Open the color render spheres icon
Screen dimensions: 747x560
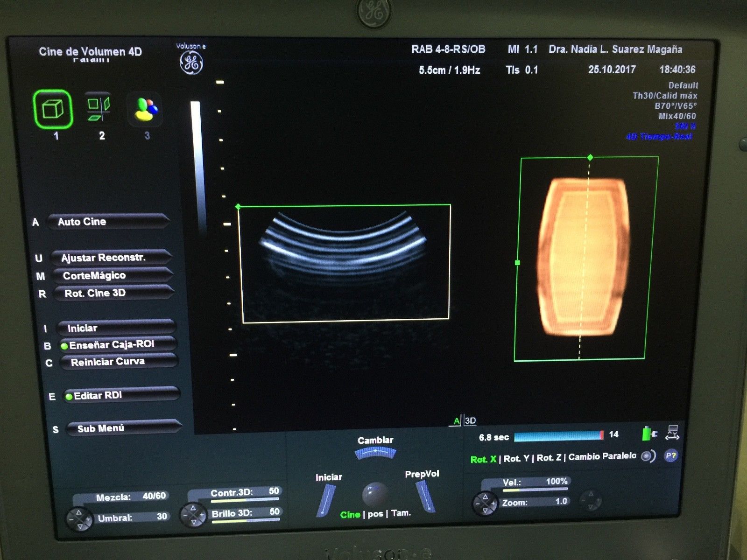click(146, 109)
